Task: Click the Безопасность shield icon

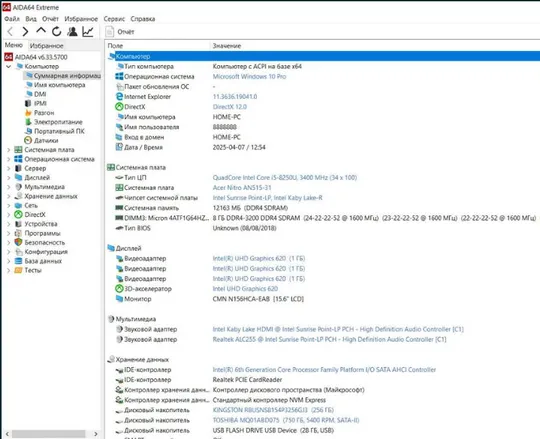Action: pyautogui.click(x=19, y=242)
